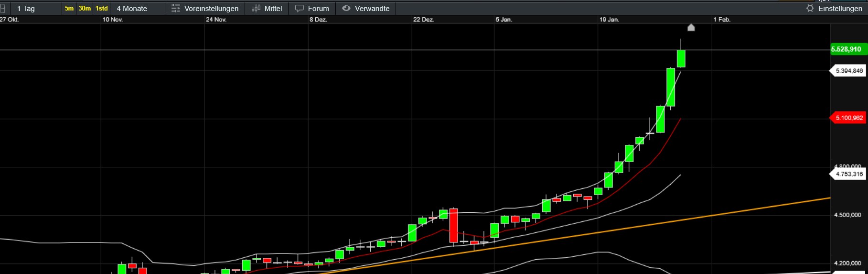This screenshot has width=868, height=274.
Task: Switch to 1std interval shortcut
Action: point(101,9)
